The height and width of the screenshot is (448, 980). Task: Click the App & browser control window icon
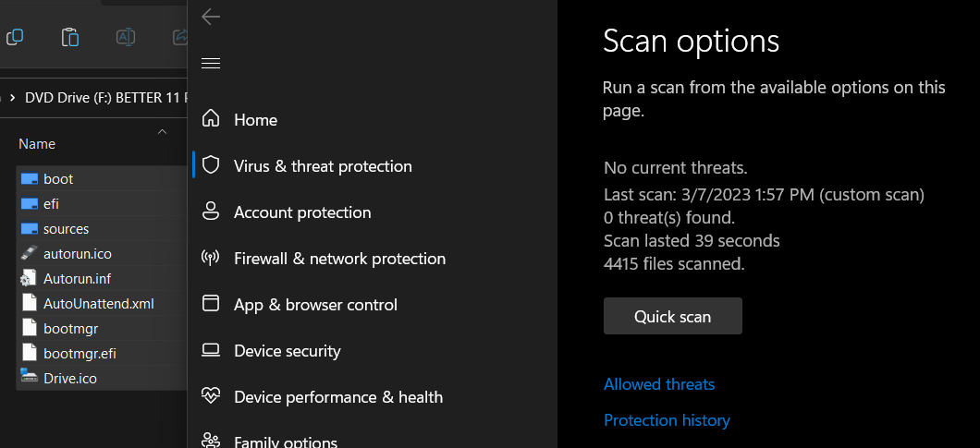click(211, 304)
